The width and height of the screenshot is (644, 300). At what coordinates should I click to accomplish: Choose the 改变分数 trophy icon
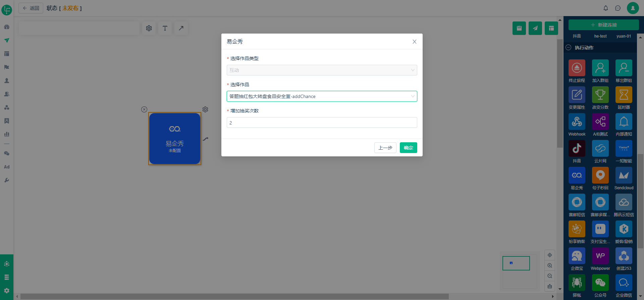point(600,95)
